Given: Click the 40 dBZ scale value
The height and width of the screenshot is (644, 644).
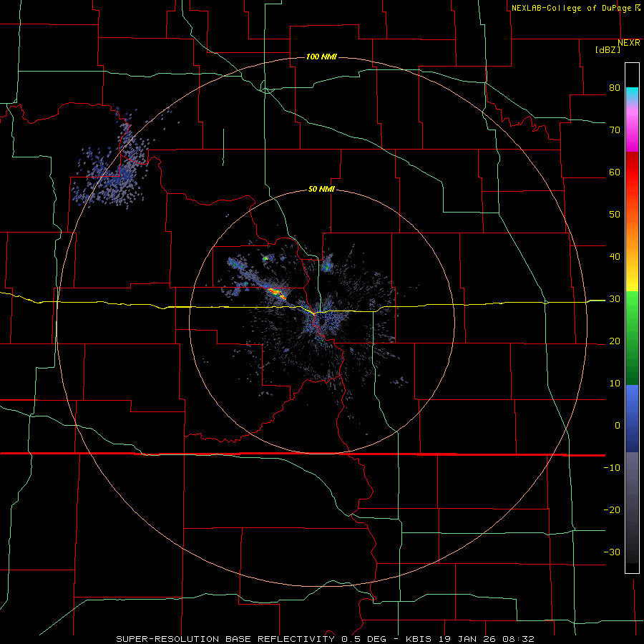Looking at the screenshot, I should point(615,257).
